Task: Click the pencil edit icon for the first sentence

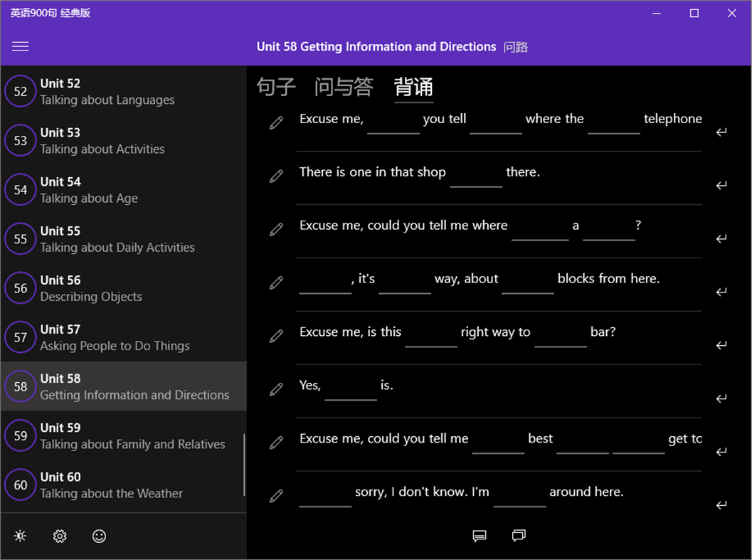Action: pyautogui.click(x=276, y=122)
